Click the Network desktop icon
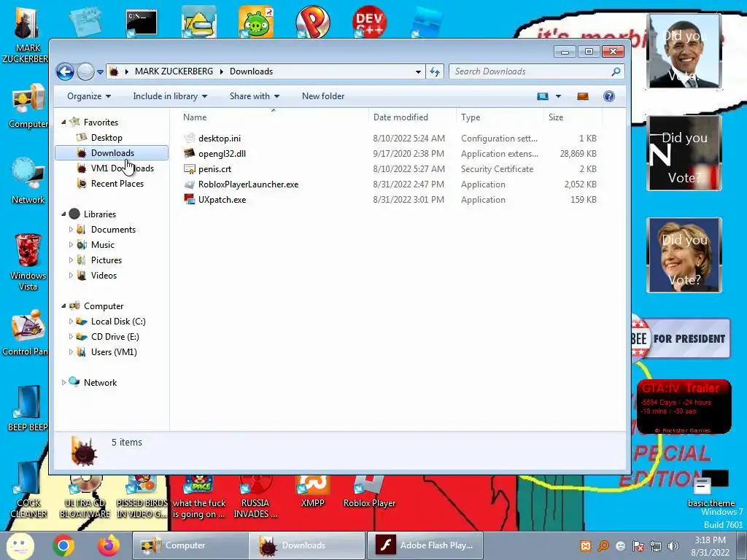Screen dimensions: 747x560 coord(28,181)
